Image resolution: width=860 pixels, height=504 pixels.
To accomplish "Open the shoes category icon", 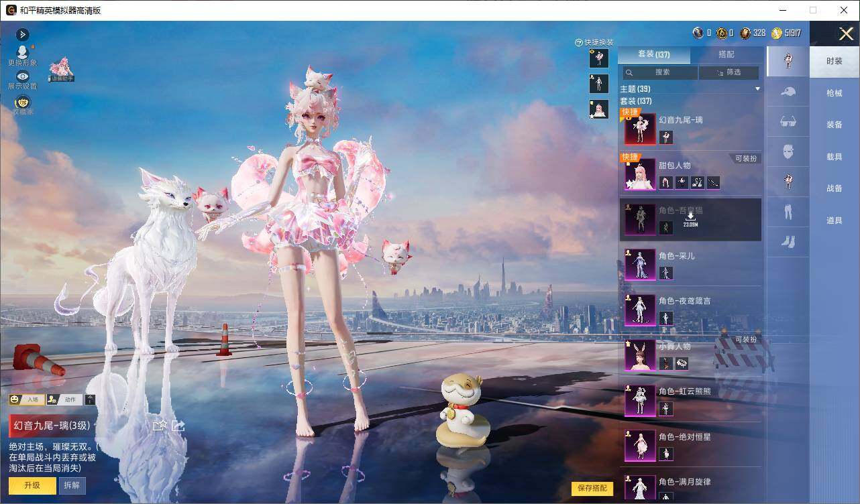I will click(x=788, y=242).
